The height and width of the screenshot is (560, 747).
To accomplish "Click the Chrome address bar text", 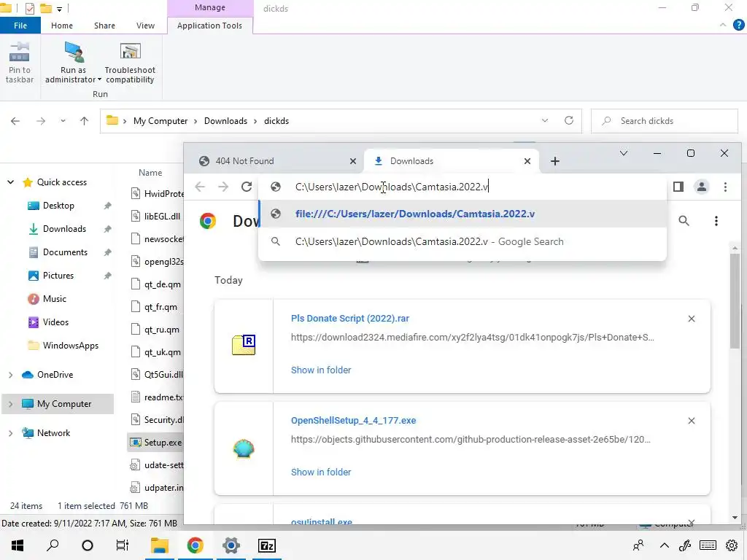I will coord(392,187).
